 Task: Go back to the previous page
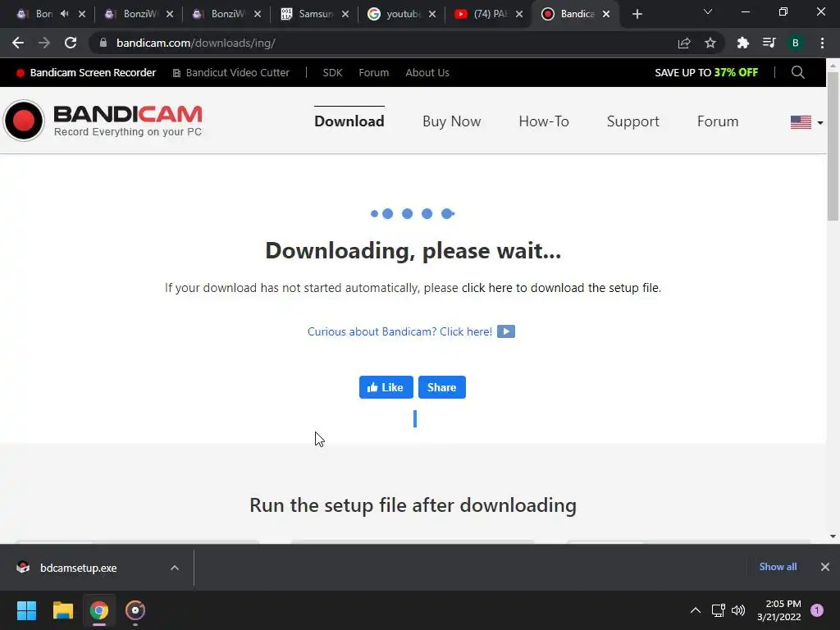point(18,43)
